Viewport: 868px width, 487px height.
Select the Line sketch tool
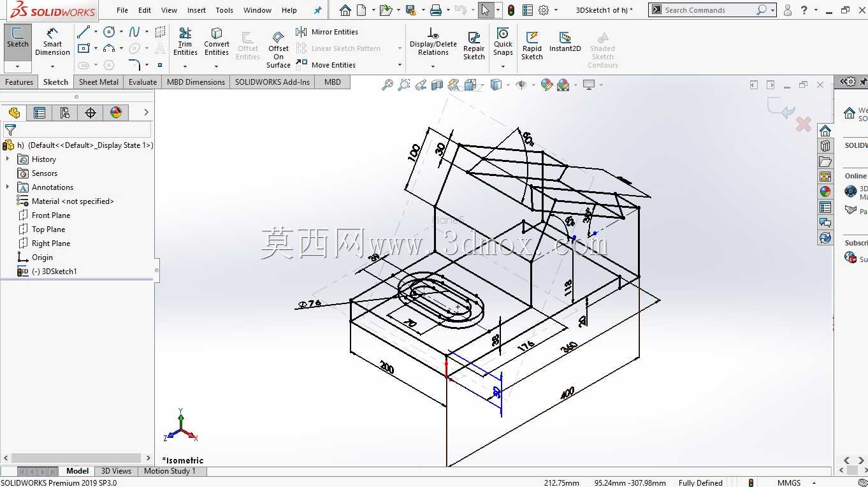click(83, 32)
